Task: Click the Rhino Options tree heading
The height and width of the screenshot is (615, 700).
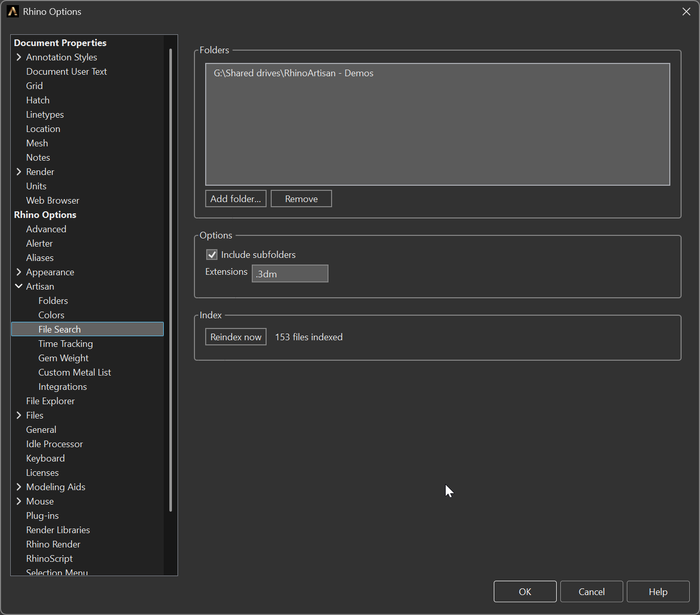Action: point(45,215)
